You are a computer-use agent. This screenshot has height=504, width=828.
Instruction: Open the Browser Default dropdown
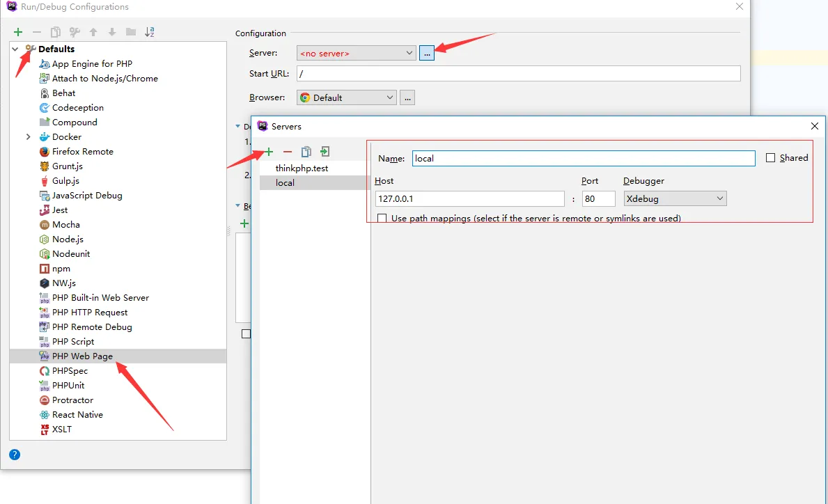pos(346,98)
